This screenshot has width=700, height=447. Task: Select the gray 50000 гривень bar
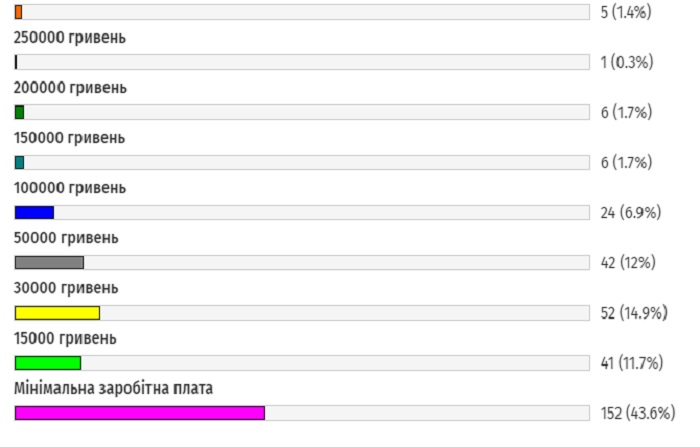click(49, 262)
